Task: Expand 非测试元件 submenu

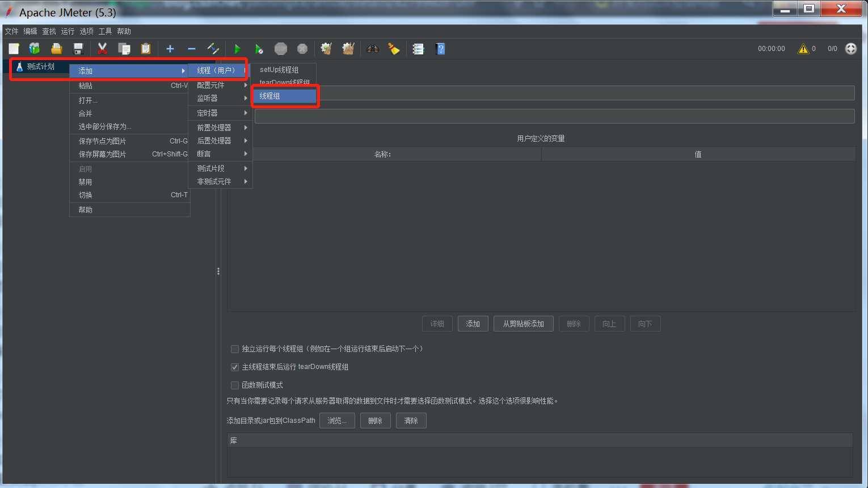Action: pyautogui.click(x=221, y=181)
